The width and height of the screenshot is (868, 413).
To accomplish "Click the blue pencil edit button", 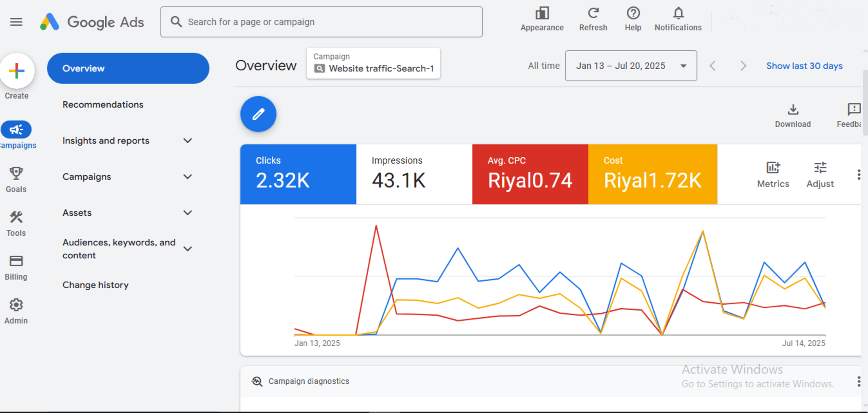I will 259,114.
